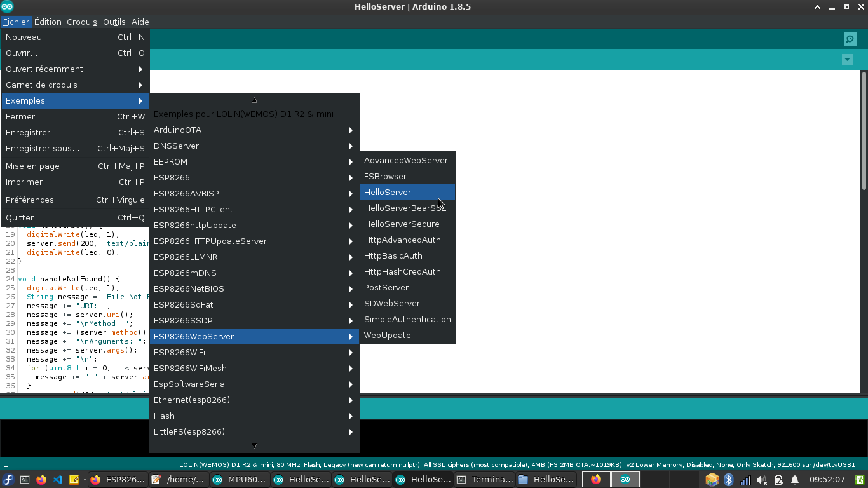Switch to Termina... taskbar window

point(485,480)
